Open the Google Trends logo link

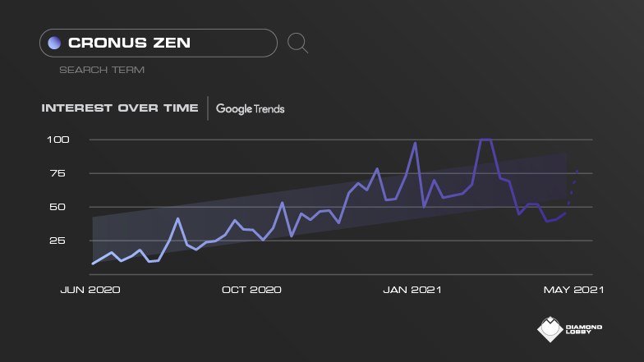(250, 108)
